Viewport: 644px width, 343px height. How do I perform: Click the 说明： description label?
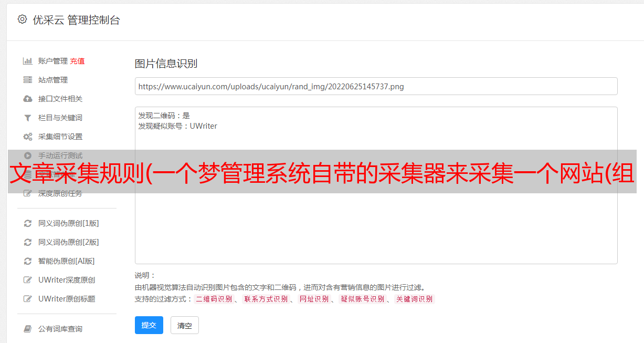[x=145, y=275]
